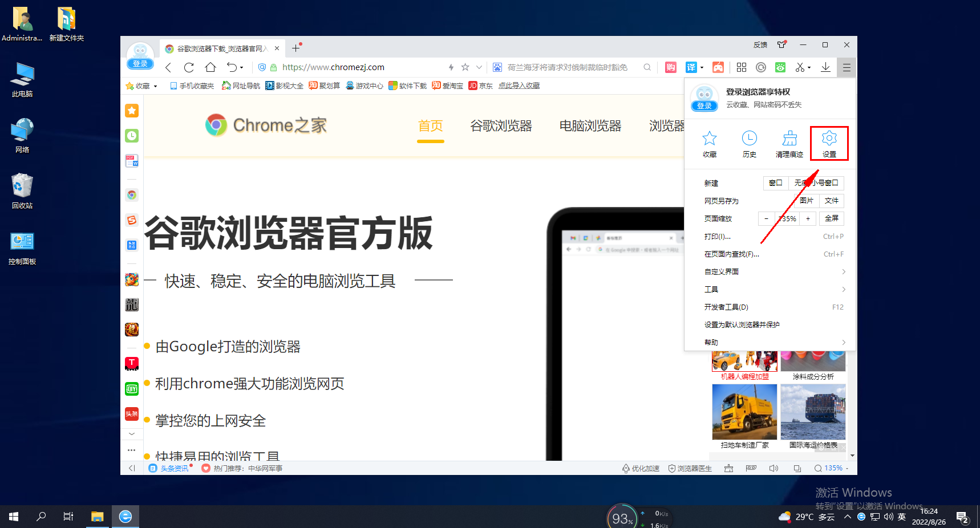Click the 全屏 fullscreen button

(x=832, y=218)
